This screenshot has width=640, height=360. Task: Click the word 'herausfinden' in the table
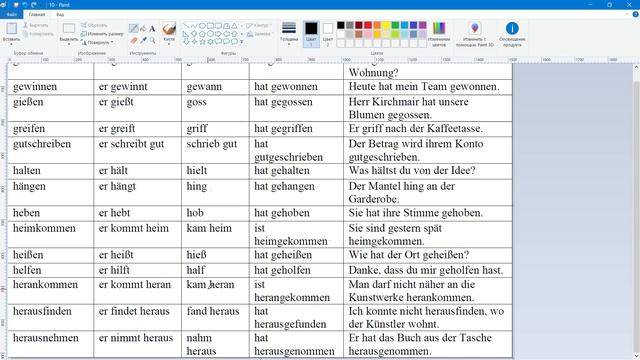point(42,311)
